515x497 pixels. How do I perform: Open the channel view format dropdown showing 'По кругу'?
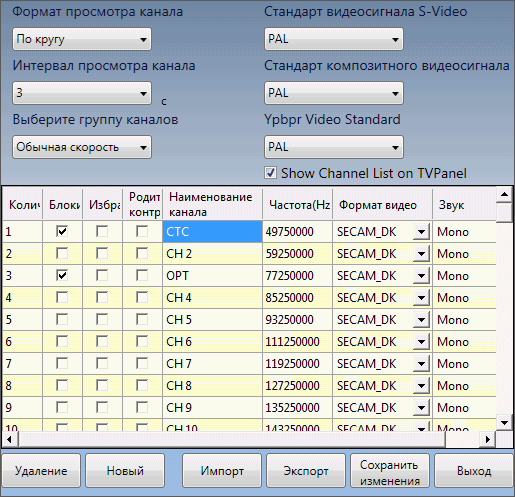(x=82, y=39)
